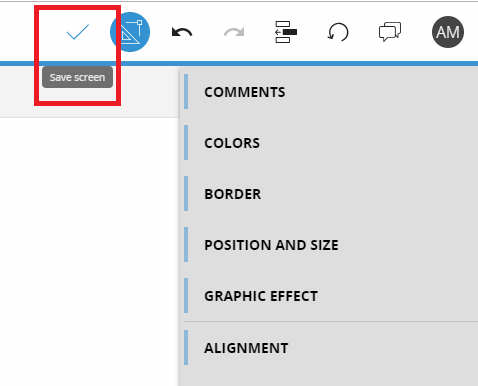This screenshot has width=478, height=386.
Task: Undo the last action
Action: [182, 32]
